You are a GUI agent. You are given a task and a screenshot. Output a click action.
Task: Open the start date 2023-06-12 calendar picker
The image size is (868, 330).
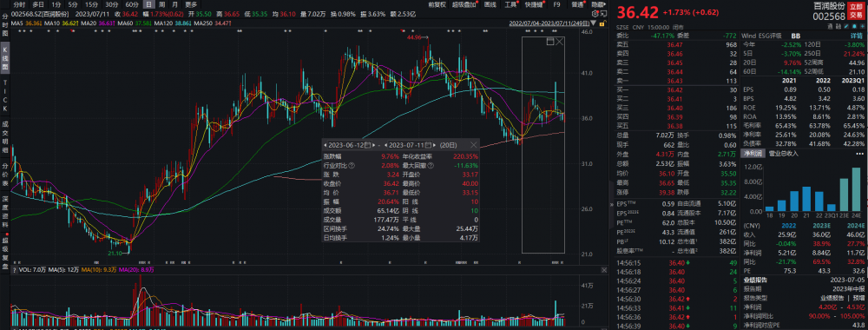(367, 145)
